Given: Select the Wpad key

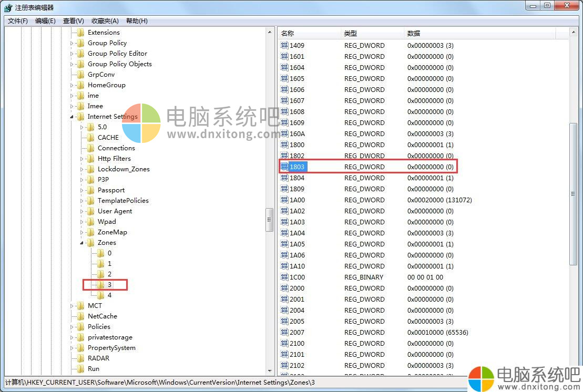Looking at the screenshot, I should coord(107,222).
